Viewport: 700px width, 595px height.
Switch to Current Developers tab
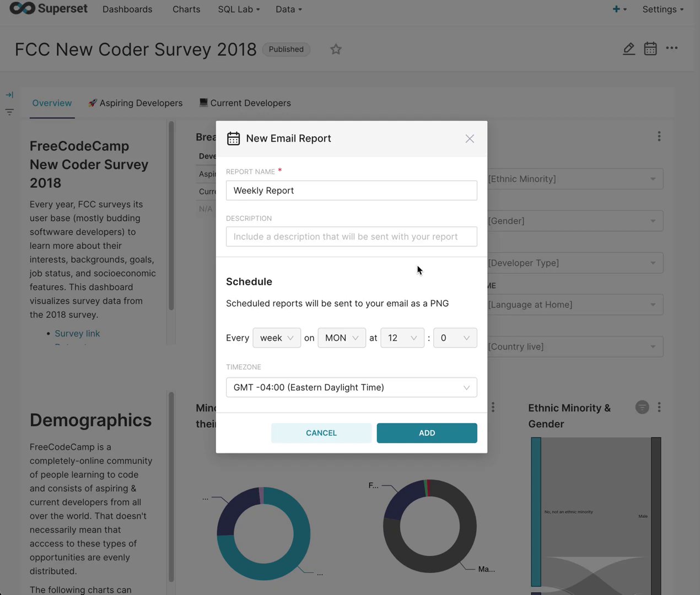pos(245,103)
